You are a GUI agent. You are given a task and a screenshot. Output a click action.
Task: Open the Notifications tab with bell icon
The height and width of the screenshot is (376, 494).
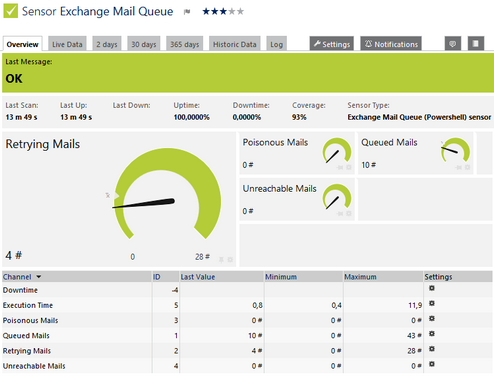tap(391, 44)
